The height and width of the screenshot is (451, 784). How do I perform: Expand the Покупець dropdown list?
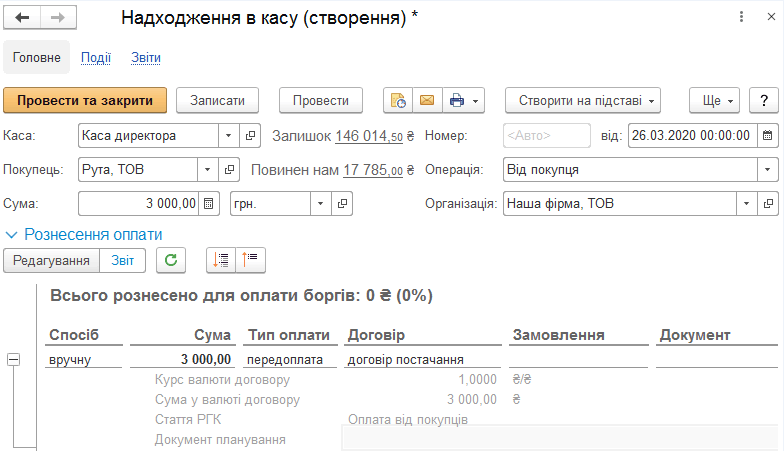(x=208, y=170)
